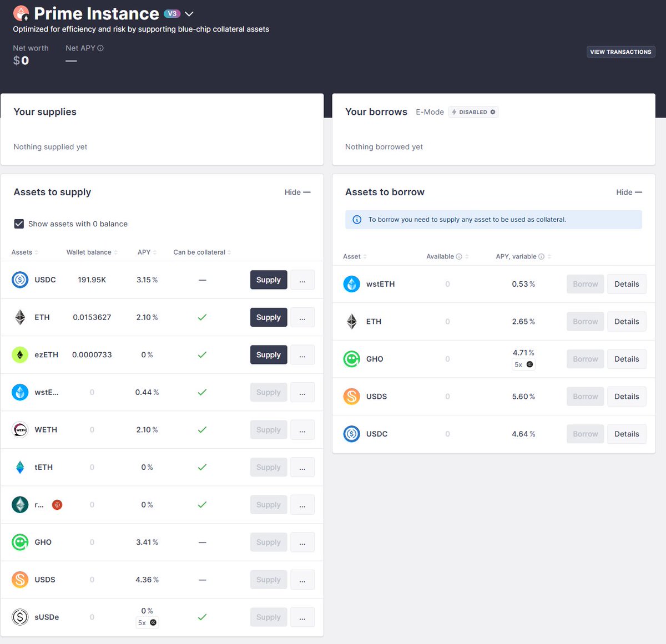The image size is (666, 644).
Task: Open View Transactions
Action: tap(620, 52)
